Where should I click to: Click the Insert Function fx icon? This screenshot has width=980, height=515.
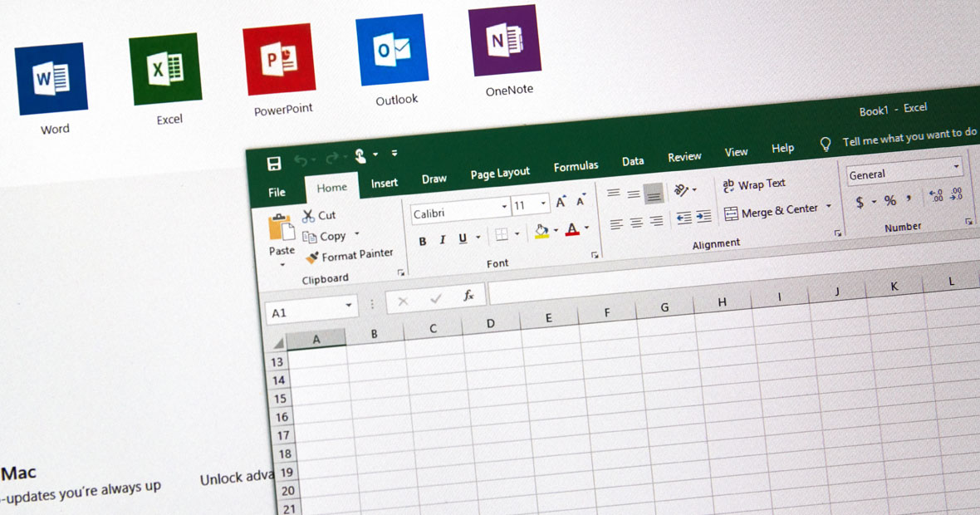(x=468, y=296)
